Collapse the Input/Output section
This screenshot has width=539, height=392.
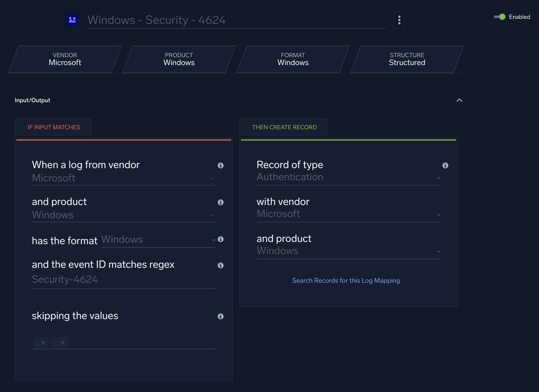click(x=459, y=100)
